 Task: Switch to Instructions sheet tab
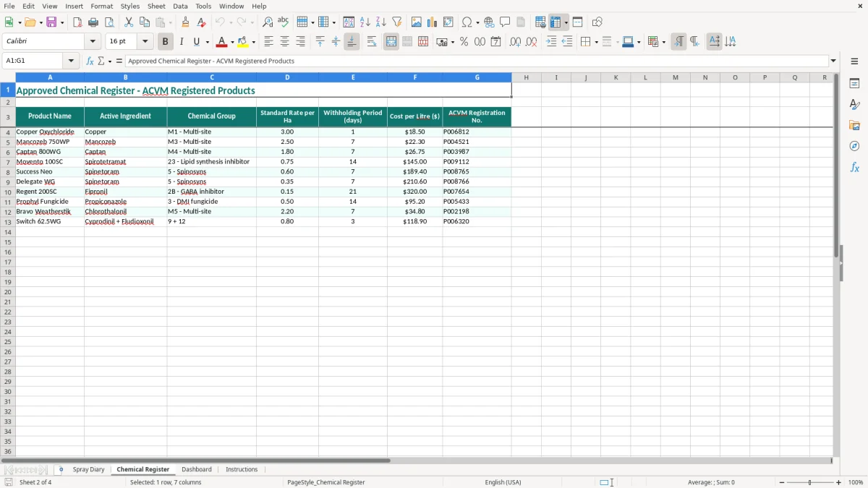click(x=242, y=469)
